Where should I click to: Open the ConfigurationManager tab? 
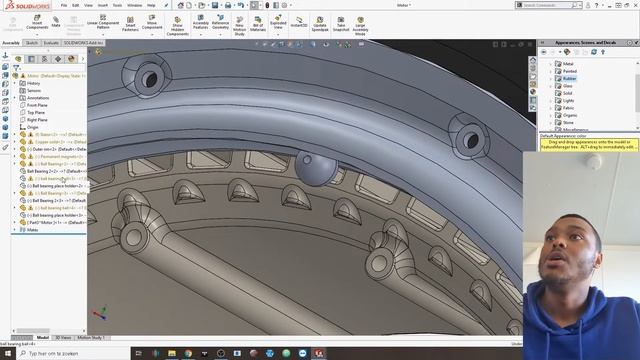(x=44, y=59)
